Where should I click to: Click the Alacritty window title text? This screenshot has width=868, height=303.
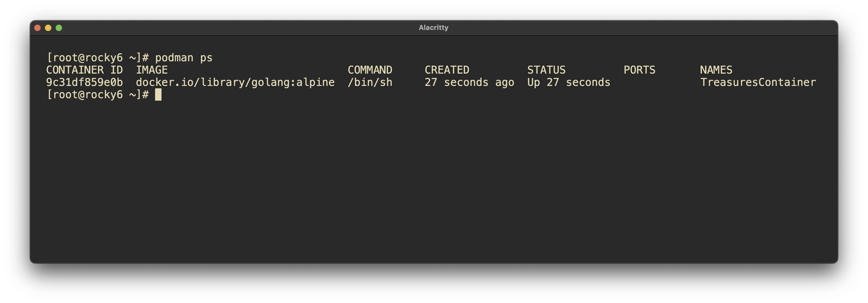[433, 28]
